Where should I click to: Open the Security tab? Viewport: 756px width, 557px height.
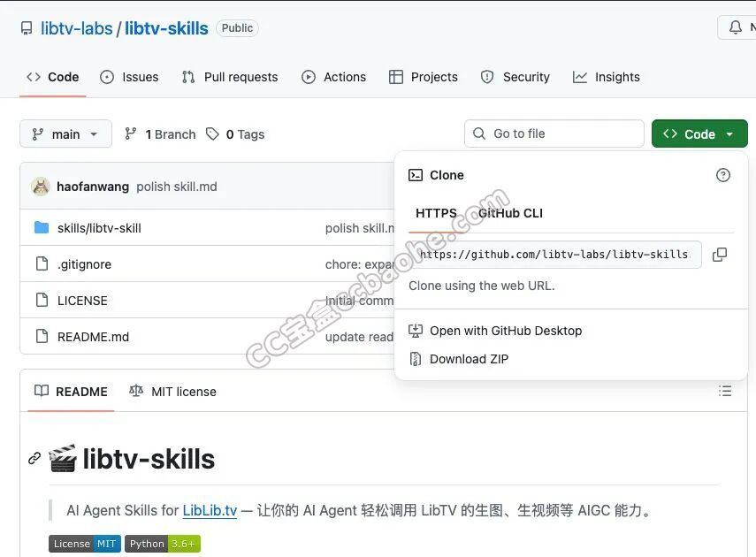[x=515, y=77]
